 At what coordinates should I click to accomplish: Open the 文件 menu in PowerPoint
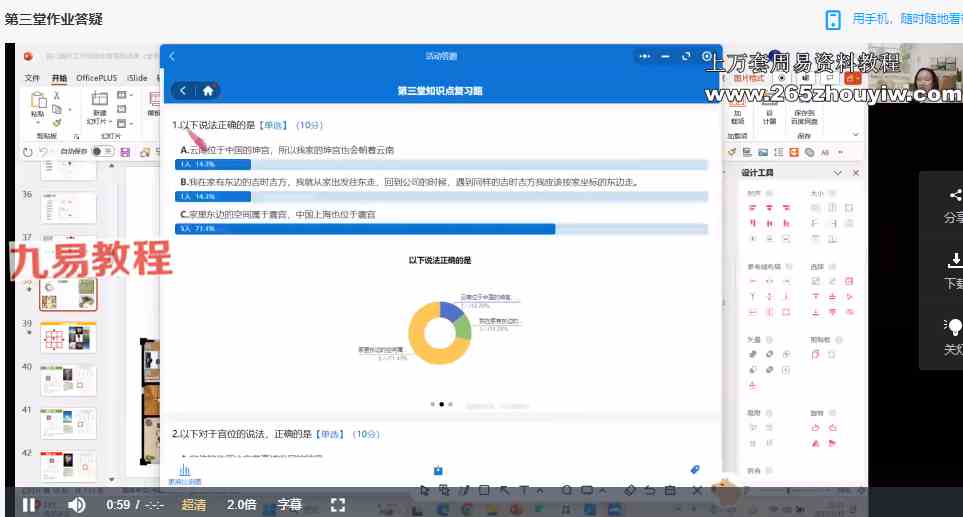click(33, 78)
